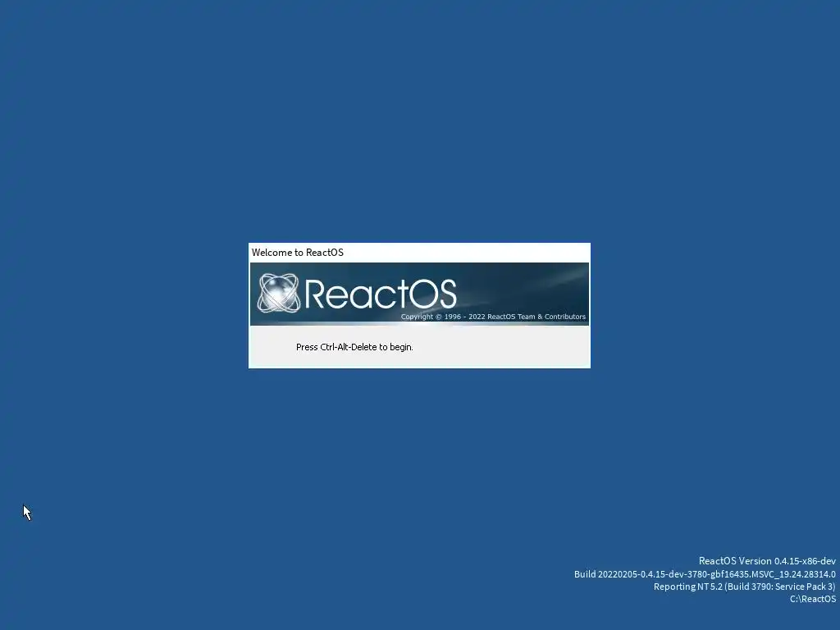
Task: Click the ReactOS globe logo icon
Action: click(x=279, y=293)
